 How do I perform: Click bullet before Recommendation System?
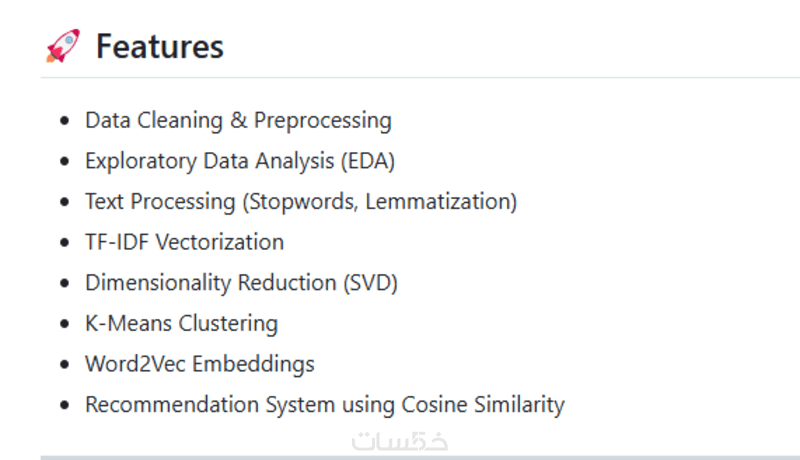(64, 405)
